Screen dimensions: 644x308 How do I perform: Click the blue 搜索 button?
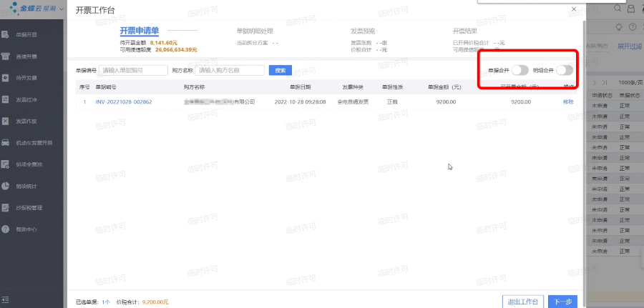point(280,70)
